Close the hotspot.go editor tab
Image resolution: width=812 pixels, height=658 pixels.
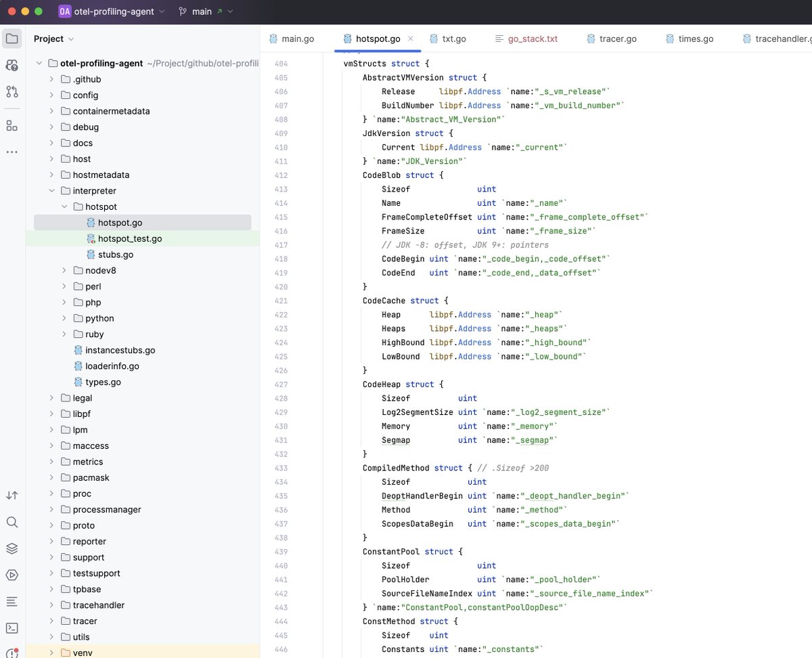(410, 39)
